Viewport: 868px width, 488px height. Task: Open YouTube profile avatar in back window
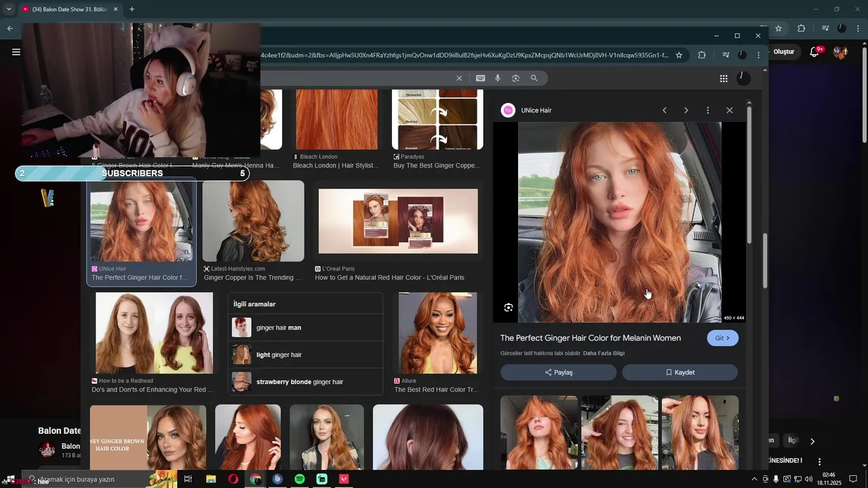tap(840, 52)
